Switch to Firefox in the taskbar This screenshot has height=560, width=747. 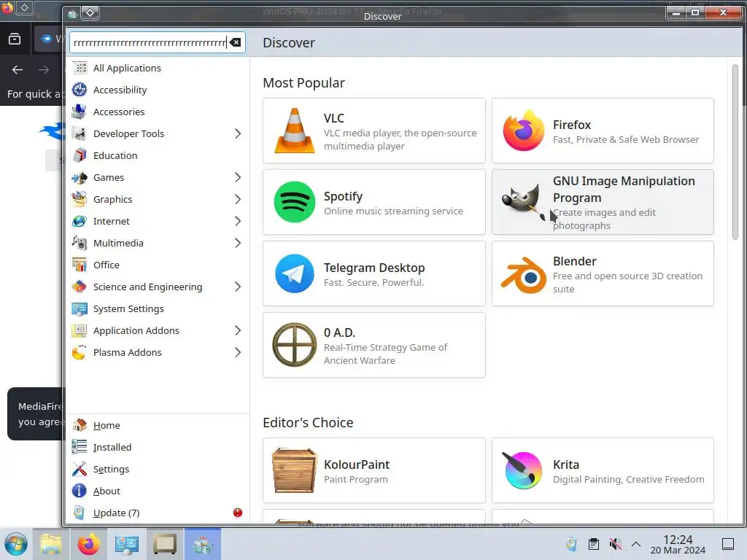pyautogui.click(x=88, y=544)
